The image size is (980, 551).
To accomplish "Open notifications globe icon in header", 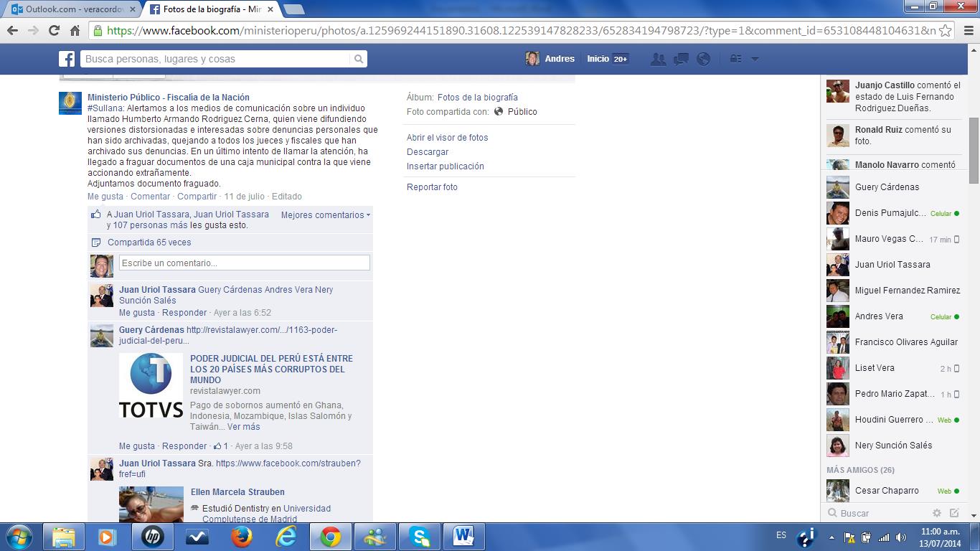I will (703, 59).
